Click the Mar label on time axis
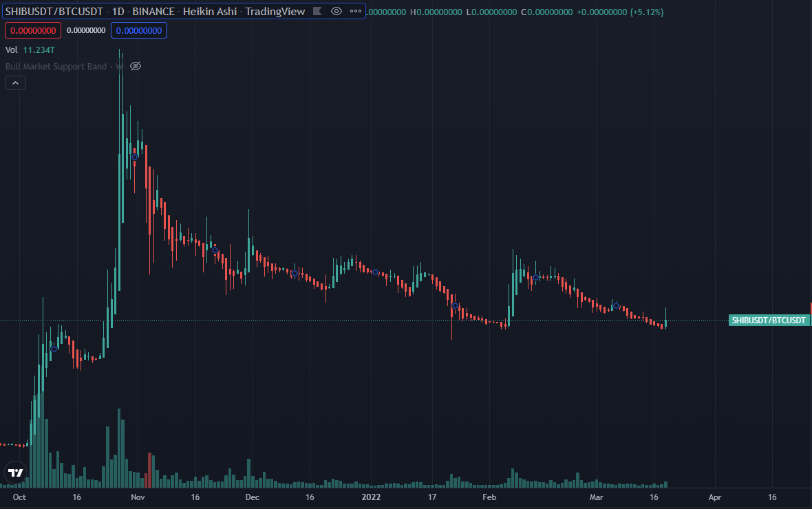 (596, 497)
